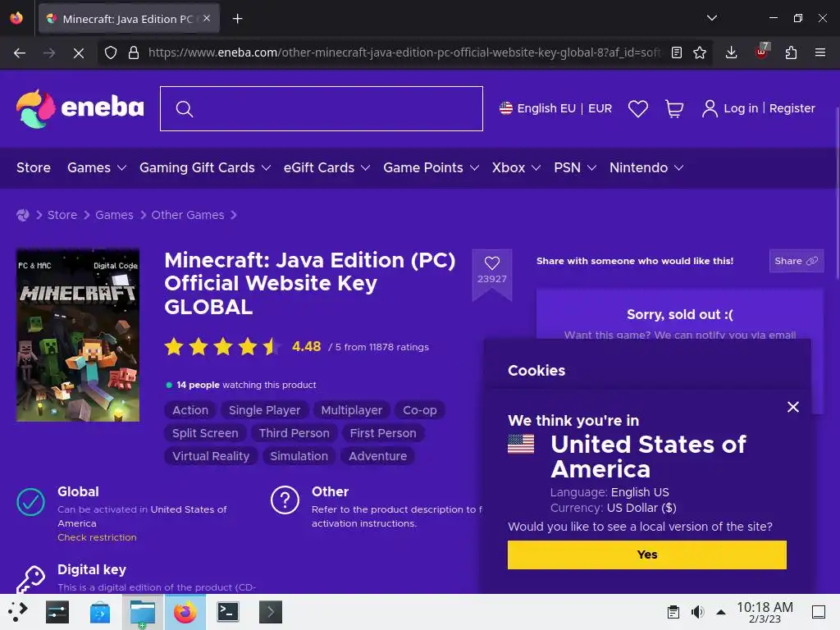Click the uBlock extension icon
The image size is (840, 630).
[761, 52]
